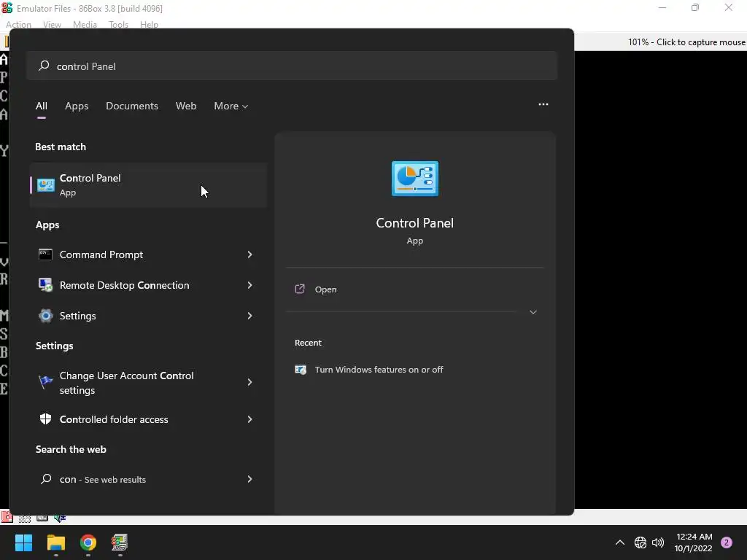Click the 86Box icon in taskbar
The image size is (747, 560).
pos(120,542)
